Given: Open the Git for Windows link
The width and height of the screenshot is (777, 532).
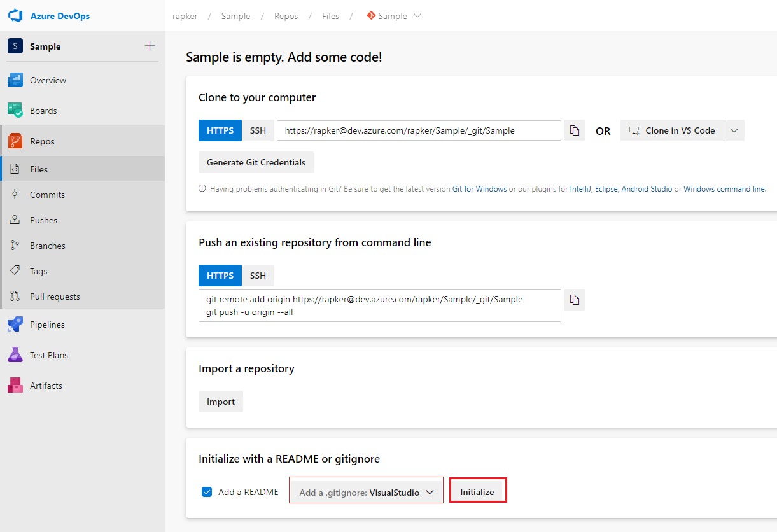Looking at the screenshot, I should (479, 189).
